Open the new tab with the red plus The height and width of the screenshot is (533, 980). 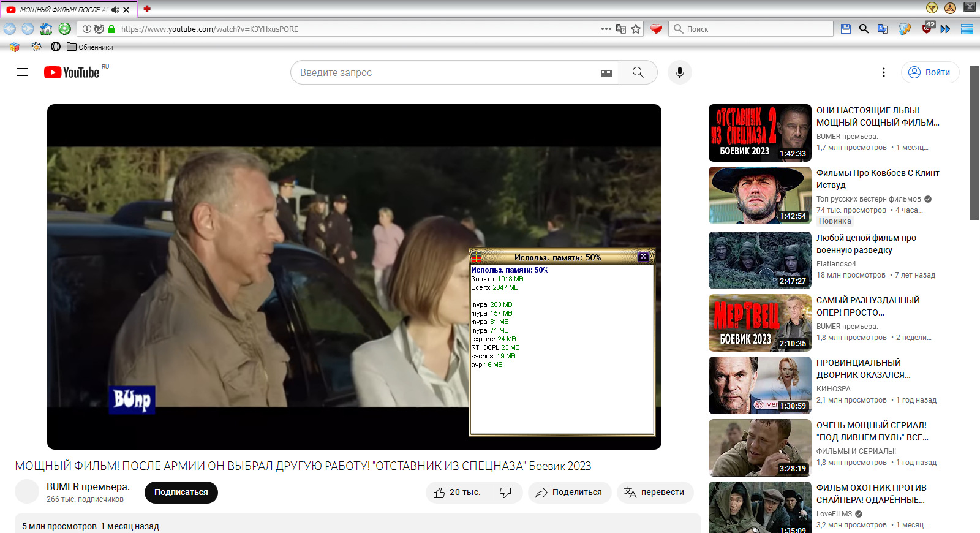[147, 9]
